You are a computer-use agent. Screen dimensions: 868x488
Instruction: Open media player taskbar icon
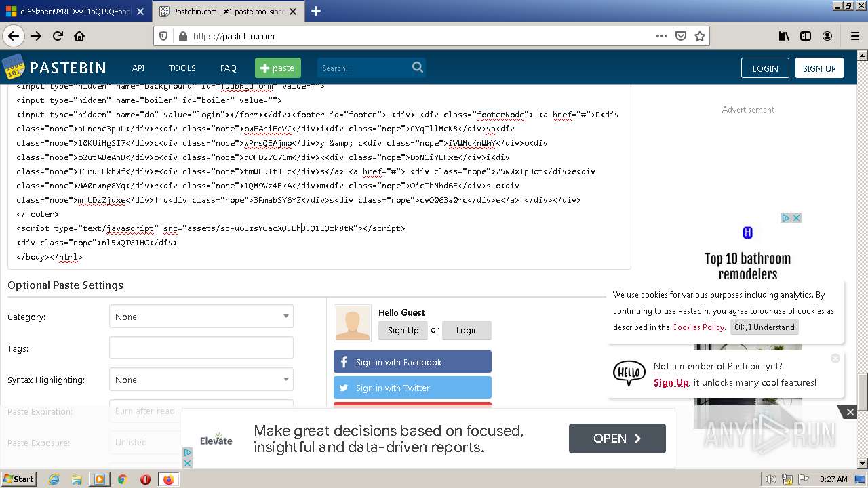click(x=100, y=479)
